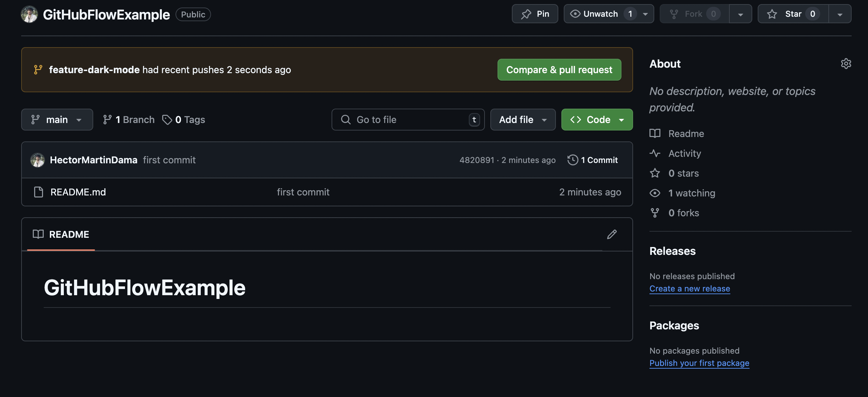Viewport: 868px width, 397px height.
Task: Click the file icon beside README.md
Action: pyautogui.click(x=39, y=192)
